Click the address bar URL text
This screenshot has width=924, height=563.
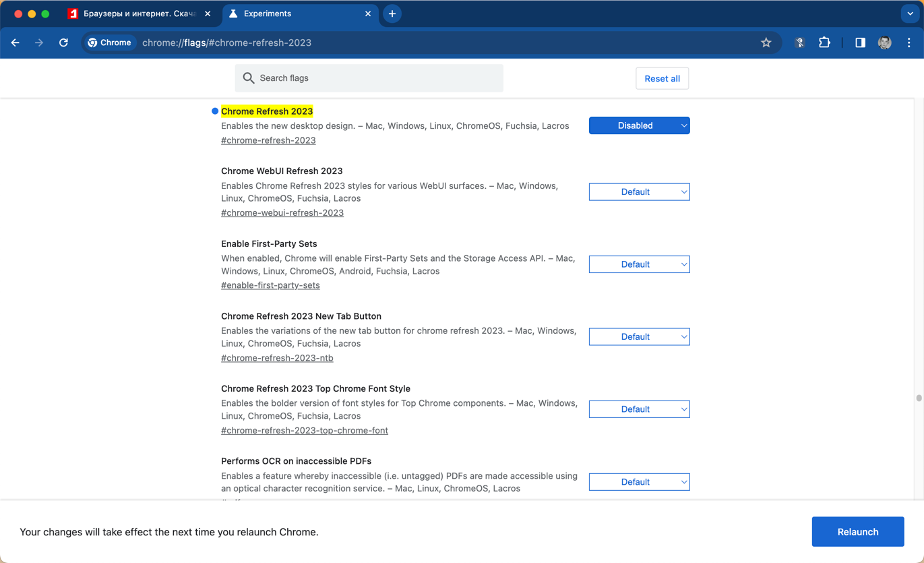pos(226,42)
